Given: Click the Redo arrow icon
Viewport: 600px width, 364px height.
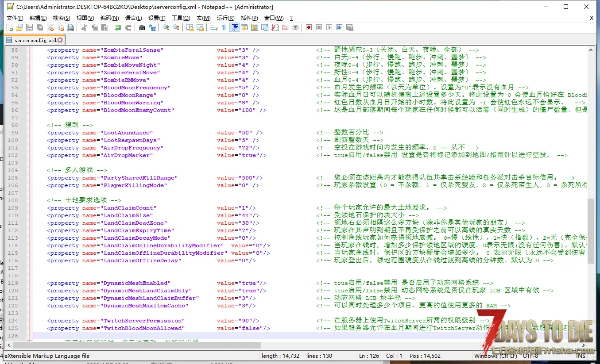Looking at the screenshot, I should [128, 27].
